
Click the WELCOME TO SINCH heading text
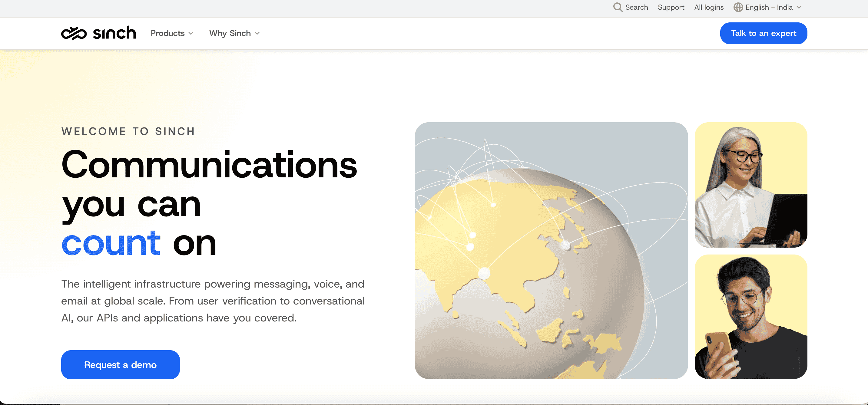[128, 131]
